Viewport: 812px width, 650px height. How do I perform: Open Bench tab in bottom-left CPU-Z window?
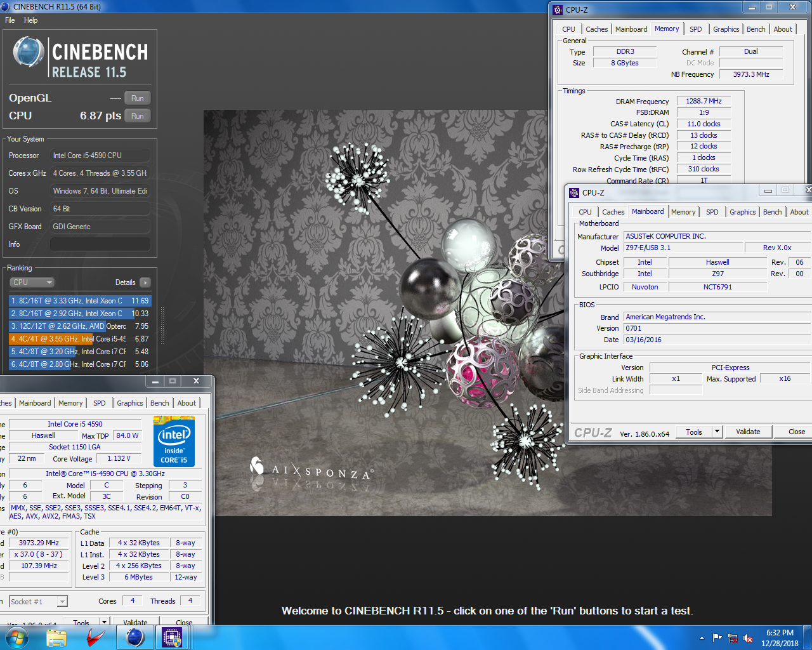[x=159, y=403]
